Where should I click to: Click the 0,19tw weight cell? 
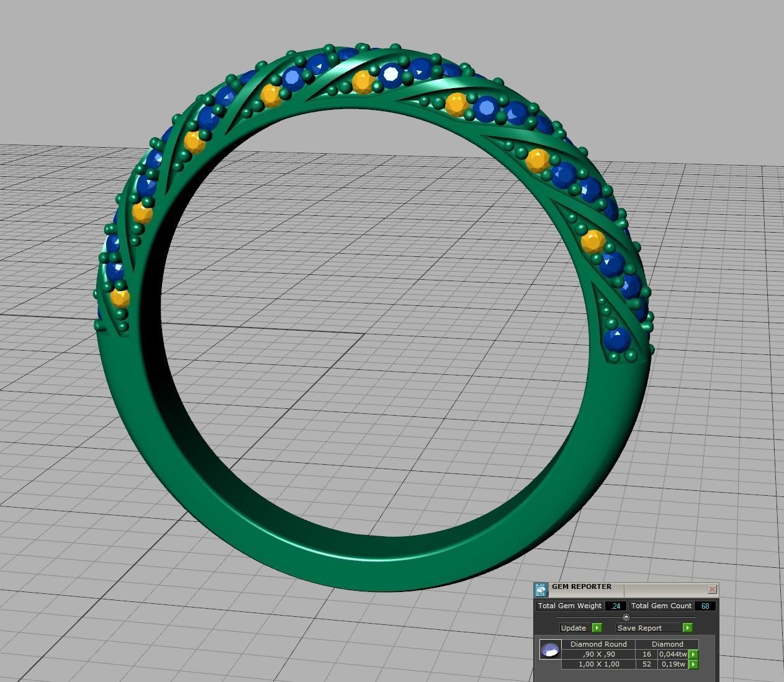click(x=673, y=664)
